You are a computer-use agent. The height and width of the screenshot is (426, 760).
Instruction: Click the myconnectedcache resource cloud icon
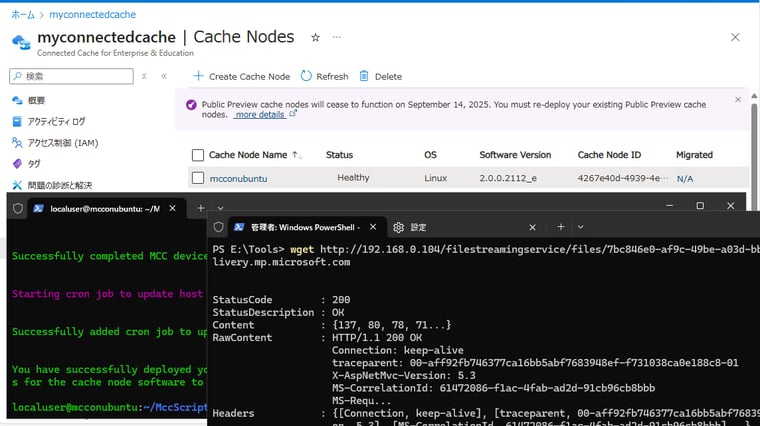click(x=21, y=42)
